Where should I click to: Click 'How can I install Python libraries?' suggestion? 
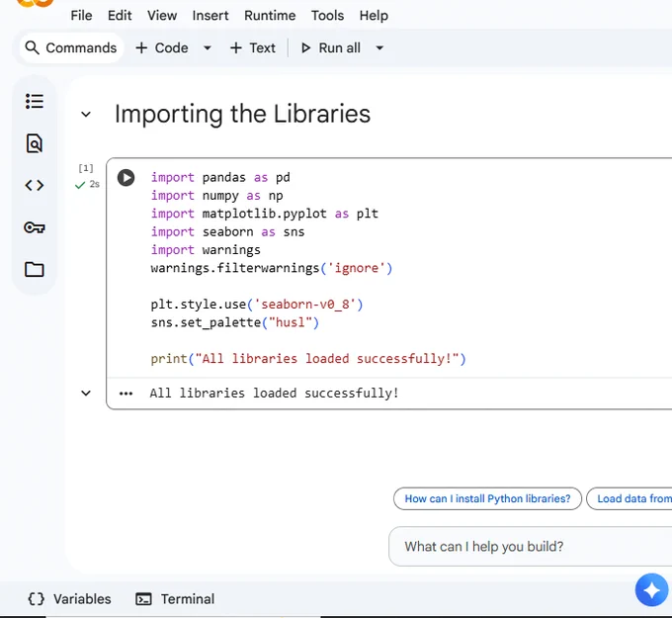488,498
